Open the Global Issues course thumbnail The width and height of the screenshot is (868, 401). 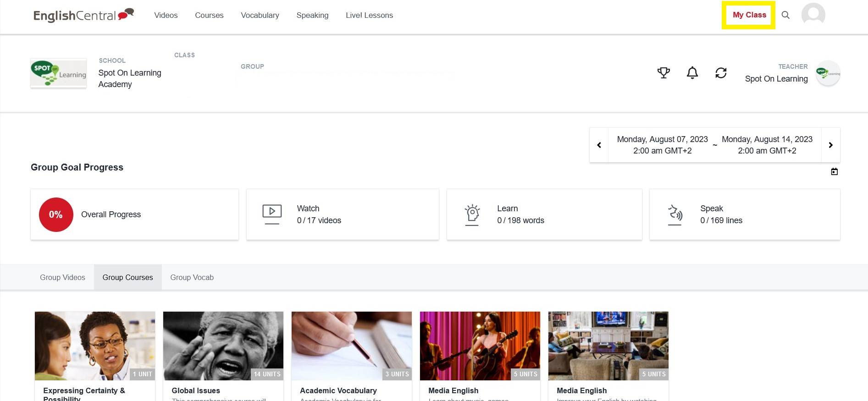(223, 346)
